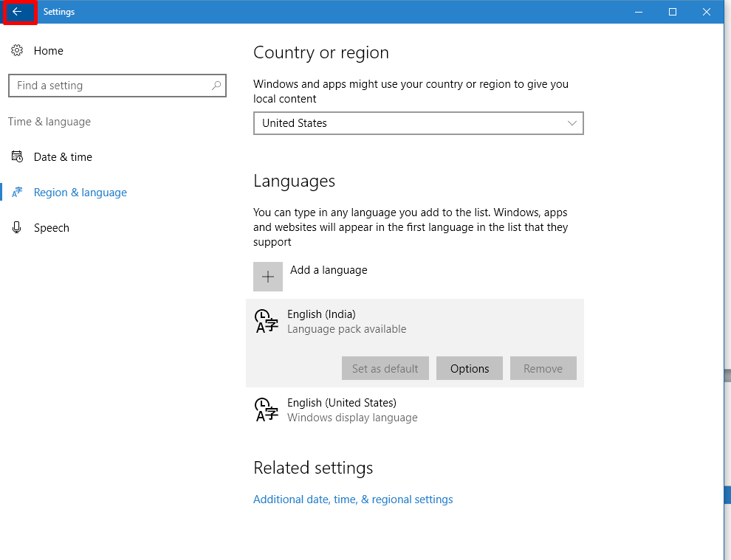Image resolution: width=731 pixels, height=560 pixels.
Task: Focus the Find a setting search box
Action: pos(111,86)
